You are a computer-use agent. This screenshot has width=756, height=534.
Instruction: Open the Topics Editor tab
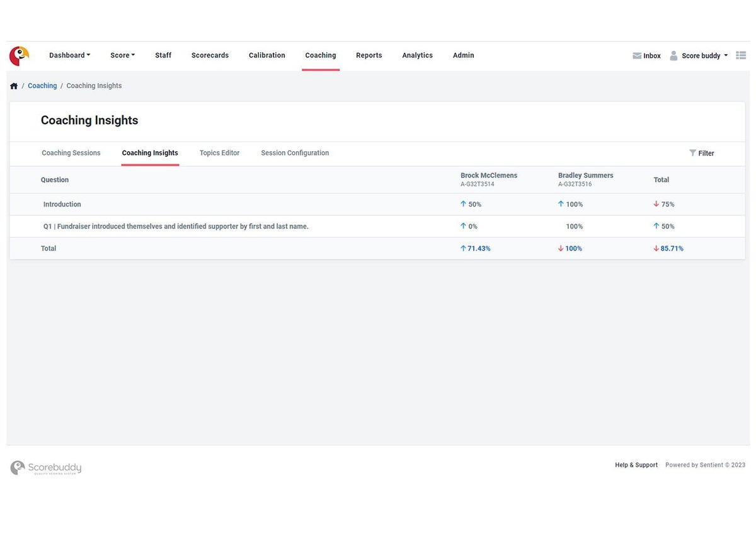point(219,152)
